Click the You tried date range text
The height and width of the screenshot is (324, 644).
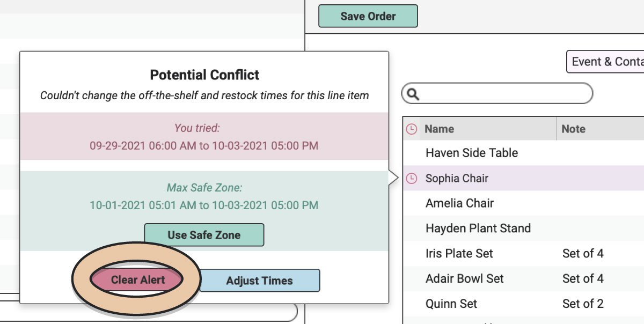click(x=204, y=145)
